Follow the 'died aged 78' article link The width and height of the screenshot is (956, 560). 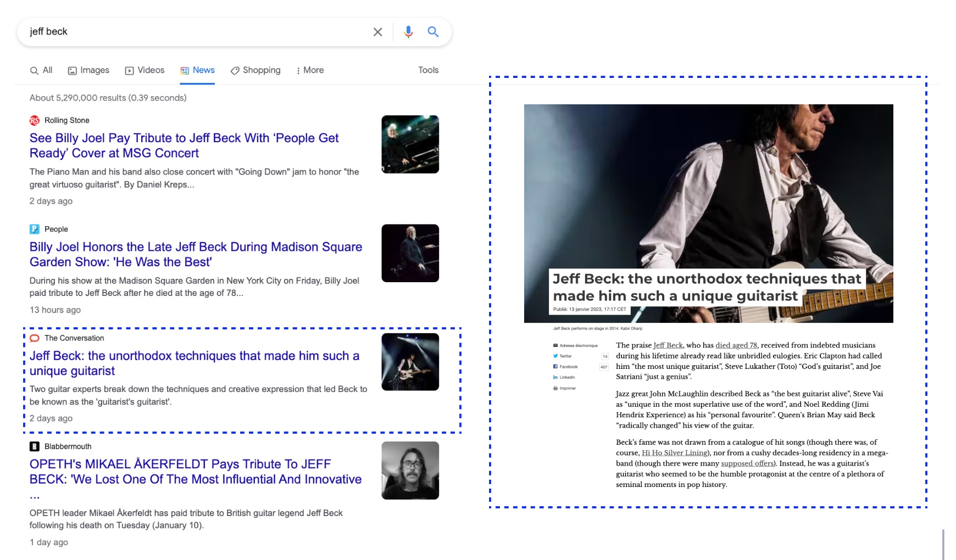[x=736, y=345]
